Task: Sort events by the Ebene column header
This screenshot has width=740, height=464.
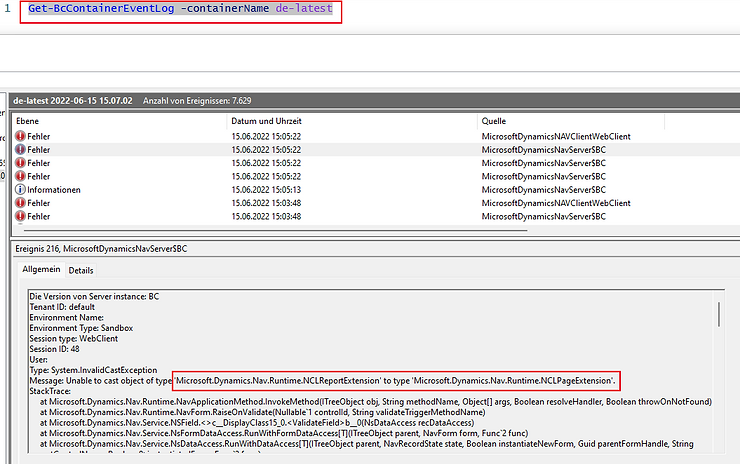Action: (27, 120)
